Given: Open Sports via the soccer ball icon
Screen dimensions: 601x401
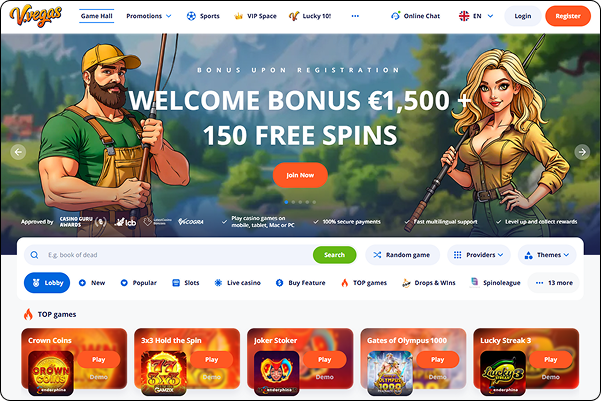Looking at the screenshot, I should tap(191, 16).
